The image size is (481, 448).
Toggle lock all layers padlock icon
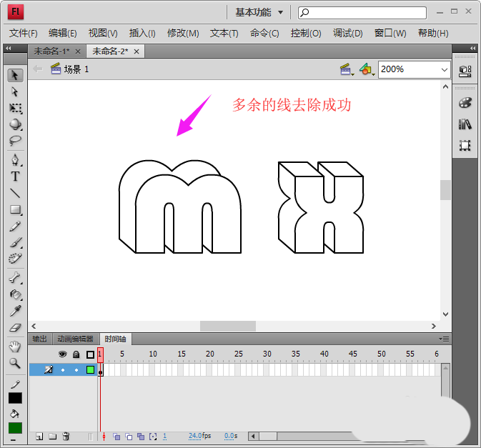click(76, 354)
